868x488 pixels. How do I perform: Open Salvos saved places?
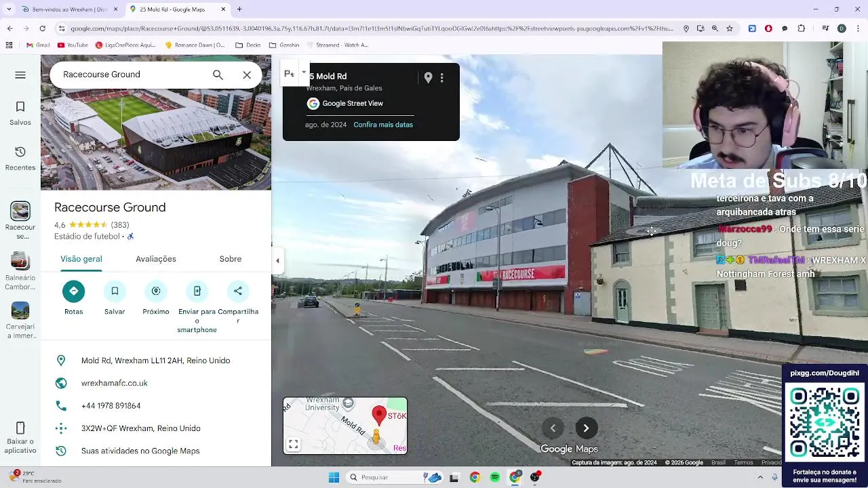point(20,113)
